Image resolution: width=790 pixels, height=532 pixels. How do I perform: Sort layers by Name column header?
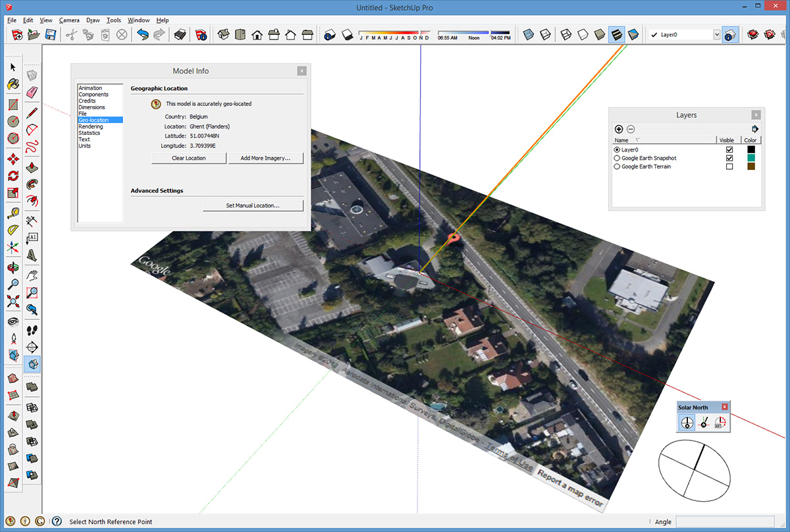click(x=664, y=140)
